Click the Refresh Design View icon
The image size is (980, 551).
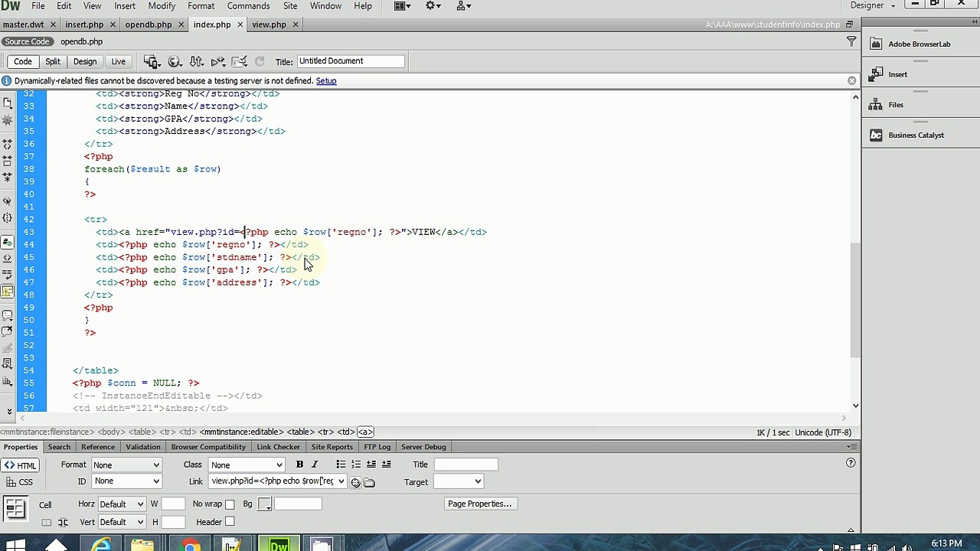pos(260,62)
